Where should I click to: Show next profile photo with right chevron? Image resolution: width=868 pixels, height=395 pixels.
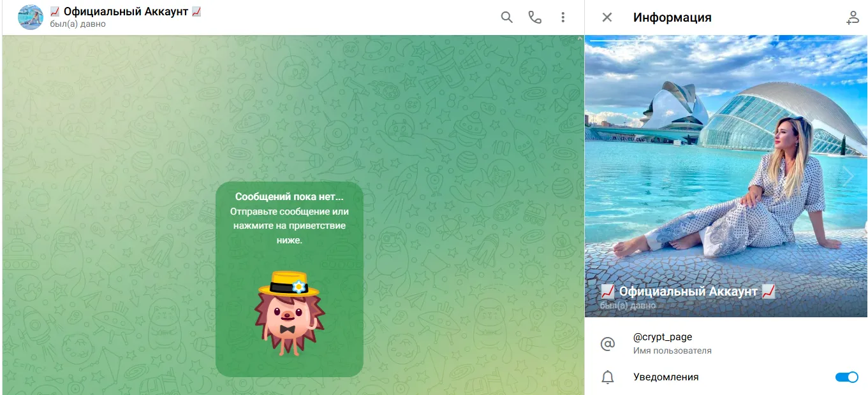coord(848,176)
